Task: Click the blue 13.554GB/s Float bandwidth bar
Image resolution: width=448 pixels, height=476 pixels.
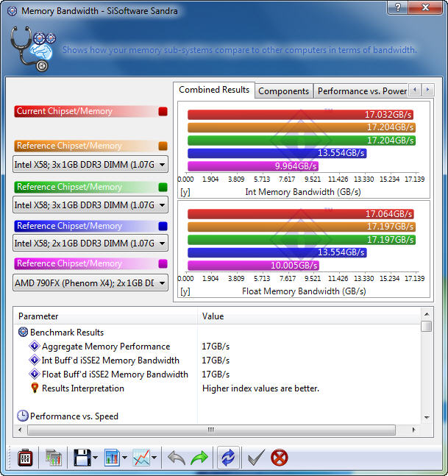Action: tap(277, 252)
